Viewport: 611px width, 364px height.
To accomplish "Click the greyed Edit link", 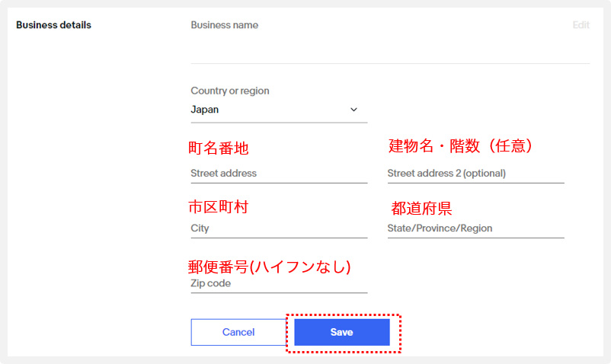I will pos(581,25).
